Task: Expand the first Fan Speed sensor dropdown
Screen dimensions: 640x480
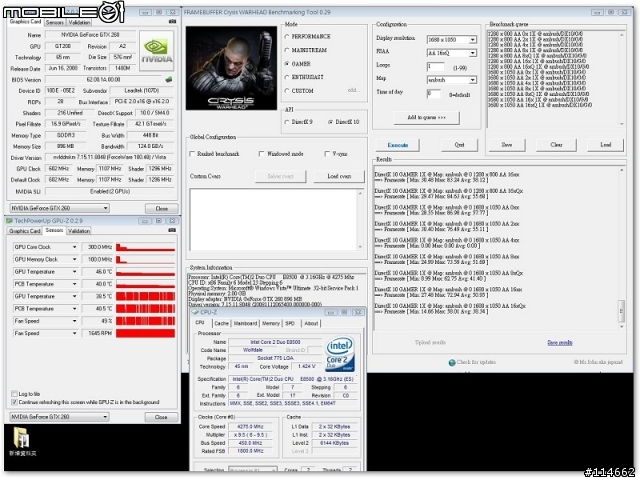Action: pos(74,321)
